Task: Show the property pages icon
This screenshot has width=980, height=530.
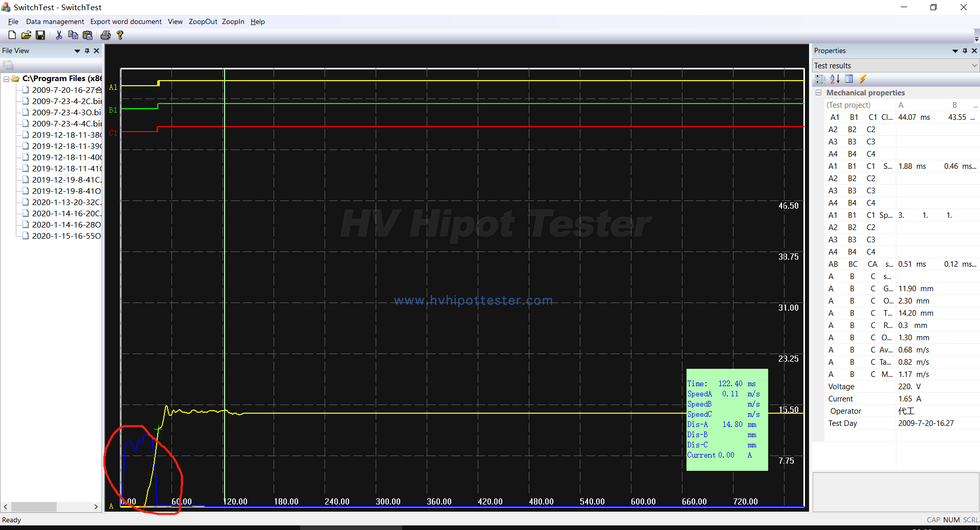Action: [x=849, y=79]
